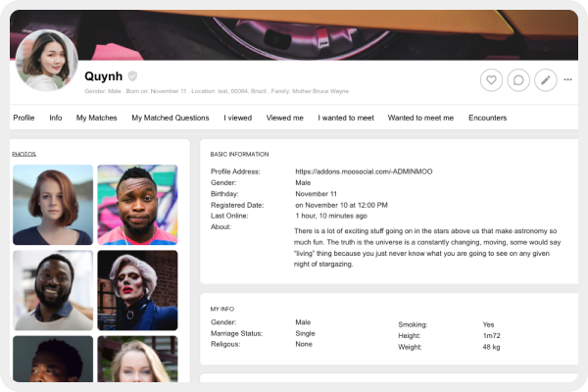Screen dimensions: 588x392
Task: Click the heart like icon button
Action: pos(491,80)
